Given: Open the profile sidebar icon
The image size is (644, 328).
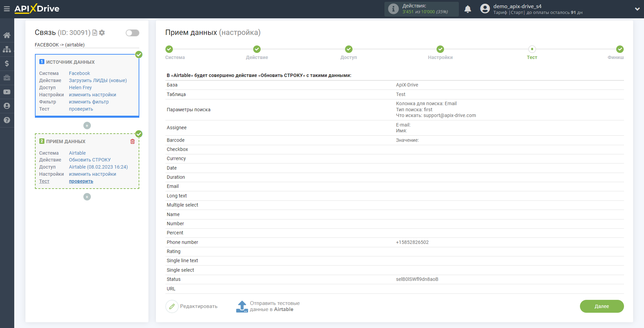Looking at the screenshot, I should coord(7,106).
